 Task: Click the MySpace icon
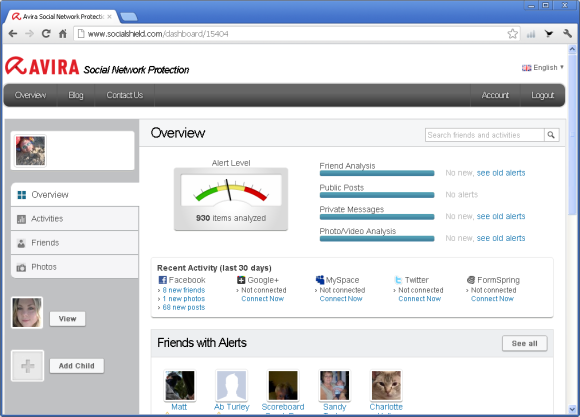coord(320,280)
